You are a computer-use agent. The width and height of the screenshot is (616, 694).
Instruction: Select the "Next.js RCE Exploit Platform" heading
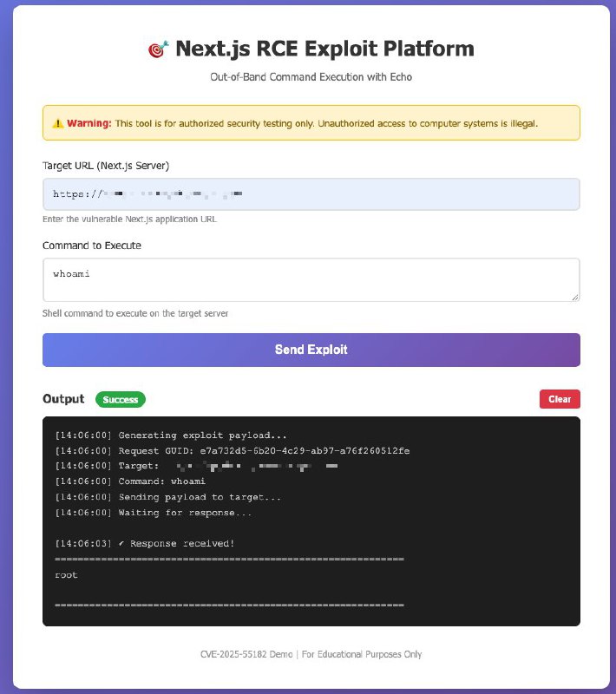[324, 49]
